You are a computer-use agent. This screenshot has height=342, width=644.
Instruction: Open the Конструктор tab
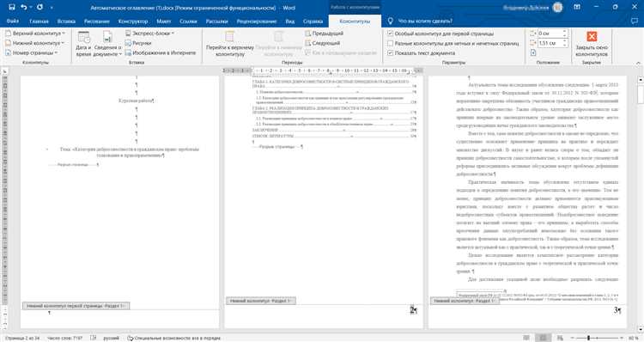click(x=132, y=21)
